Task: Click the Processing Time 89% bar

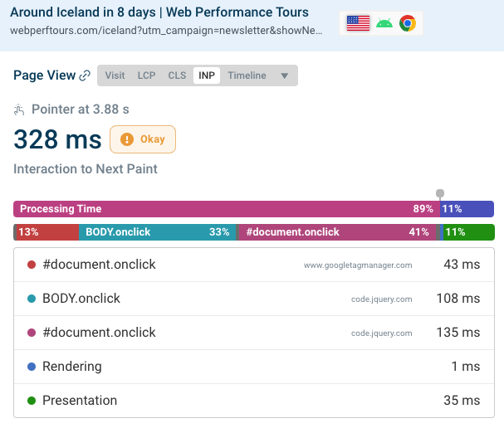Action: pyautogui.click(x=227, y=209)
